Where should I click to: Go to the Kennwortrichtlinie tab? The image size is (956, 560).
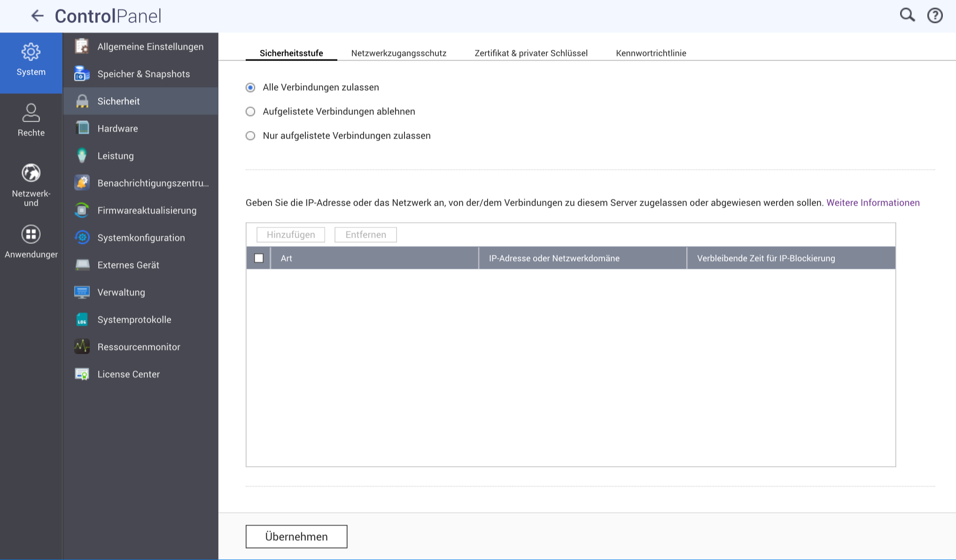(651, 53)
